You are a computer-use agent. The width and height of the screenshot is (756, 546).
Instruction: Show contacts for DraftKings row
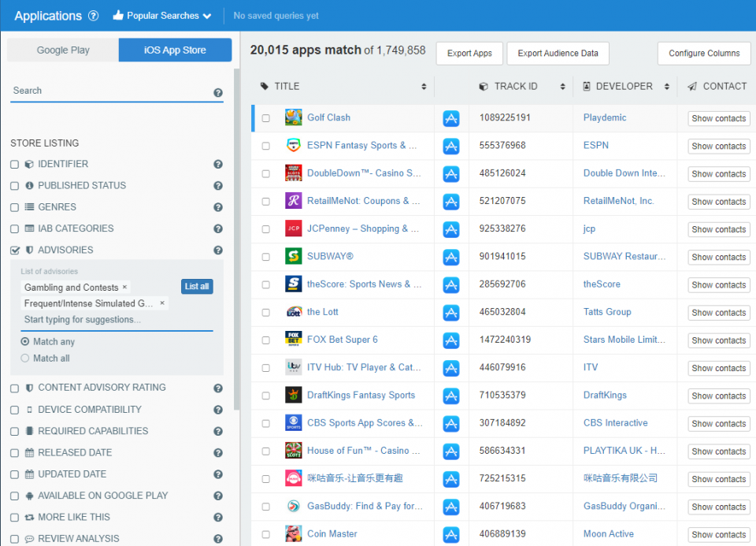[x=718, y=396]
